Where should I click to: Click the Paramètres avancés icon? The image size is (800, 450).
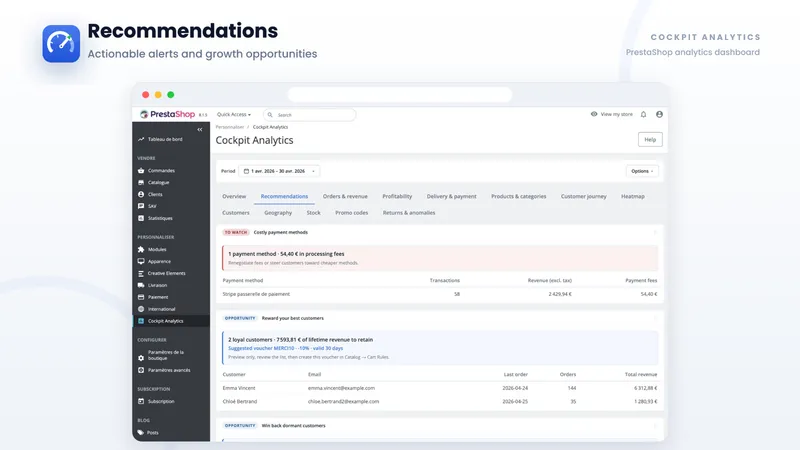pos(141,370)
